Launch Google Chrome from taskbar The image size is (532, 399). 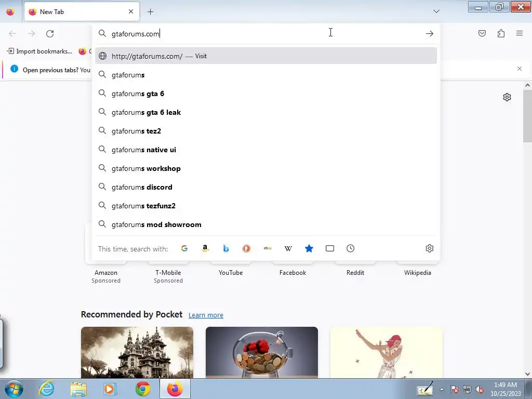(x=143, y=389)
